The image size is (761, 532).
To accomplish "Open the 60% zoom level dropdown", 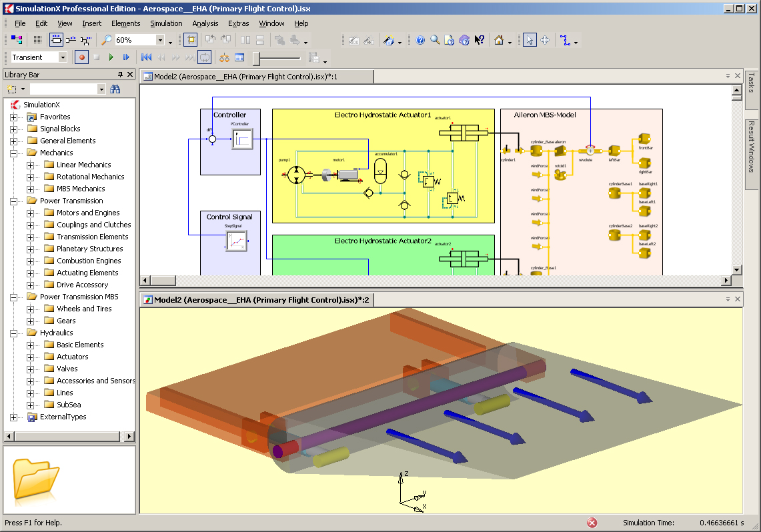I will [159, 40].
